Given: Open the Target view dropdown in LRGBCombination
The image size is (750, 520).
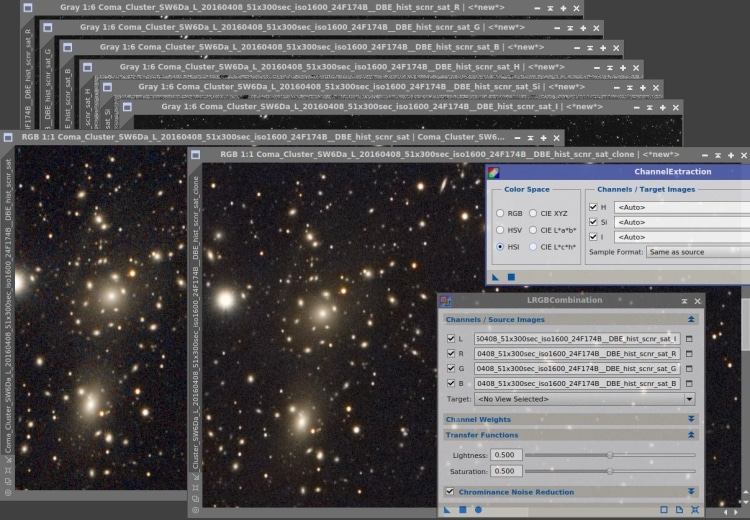Looking at the screenshot, I should click(x=585, y=399).
